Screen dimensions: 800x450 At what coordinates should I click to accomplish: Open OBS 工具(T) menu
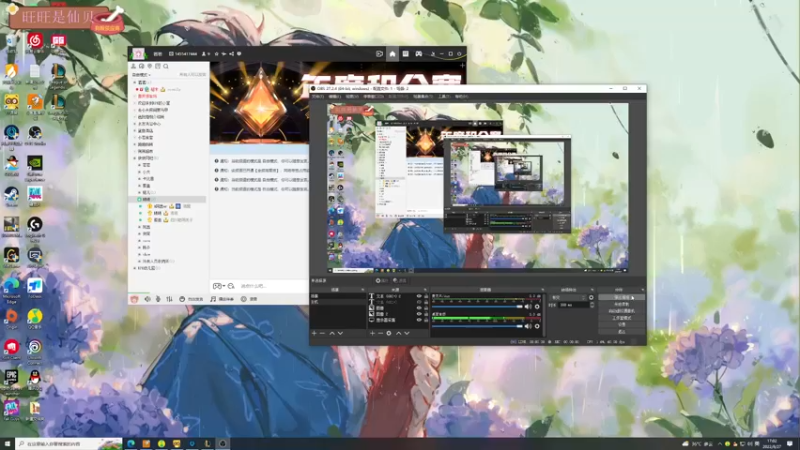444,96
